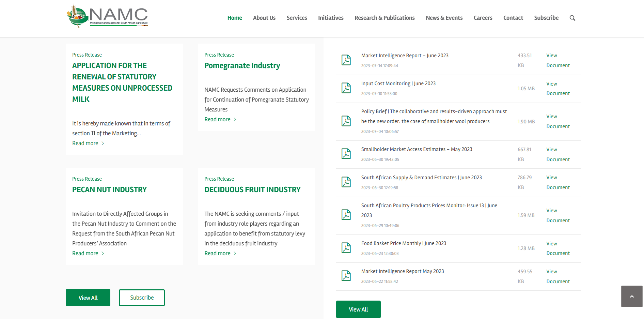Click PDF icon for Input Cost Monitoring
Viewport: 644px width, 319px height.
[346, 88]
